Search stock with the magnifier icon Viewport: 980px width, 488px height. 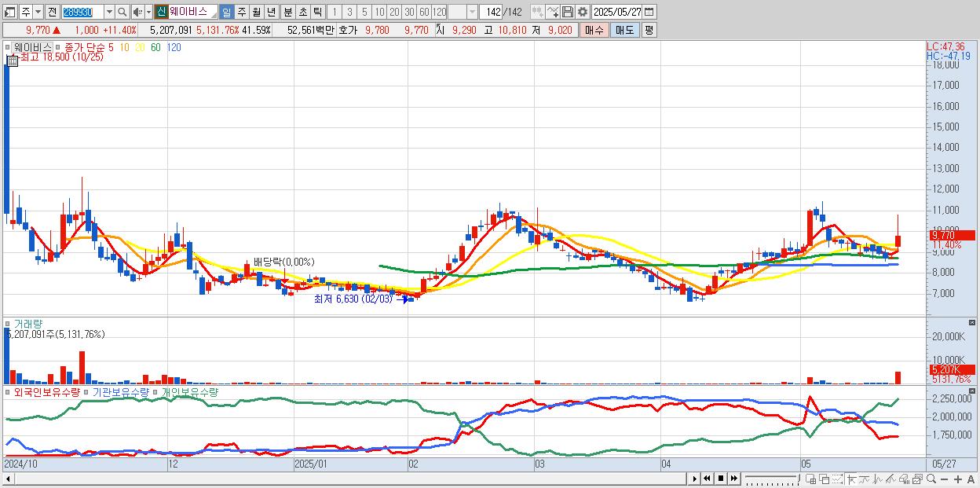click(x=122, y=12)
